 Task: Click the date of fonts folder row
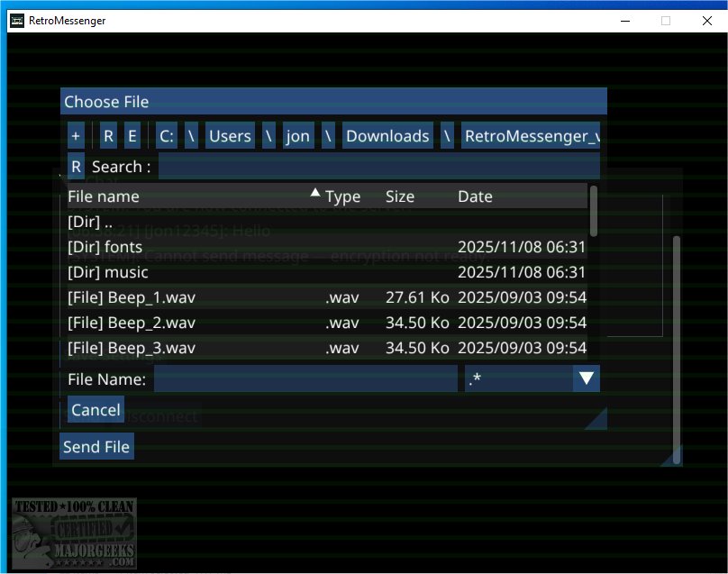click(522, 247)
